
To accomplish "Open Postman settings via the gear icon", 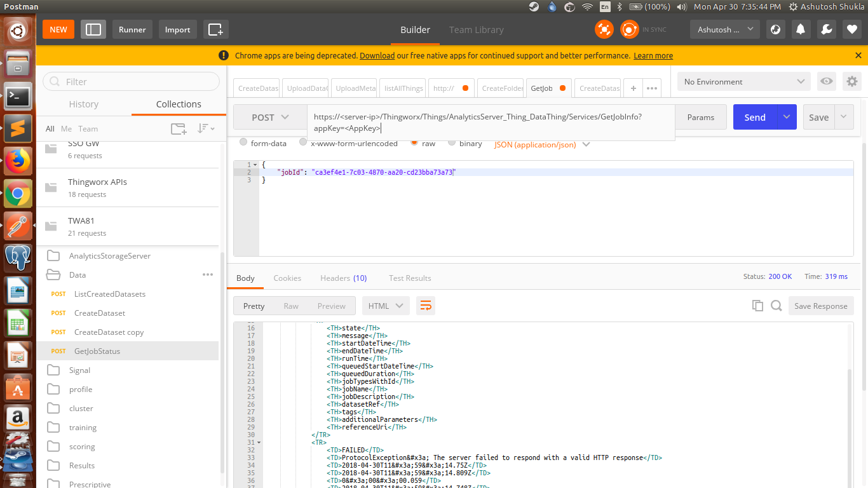I will [x=851, y=81].
